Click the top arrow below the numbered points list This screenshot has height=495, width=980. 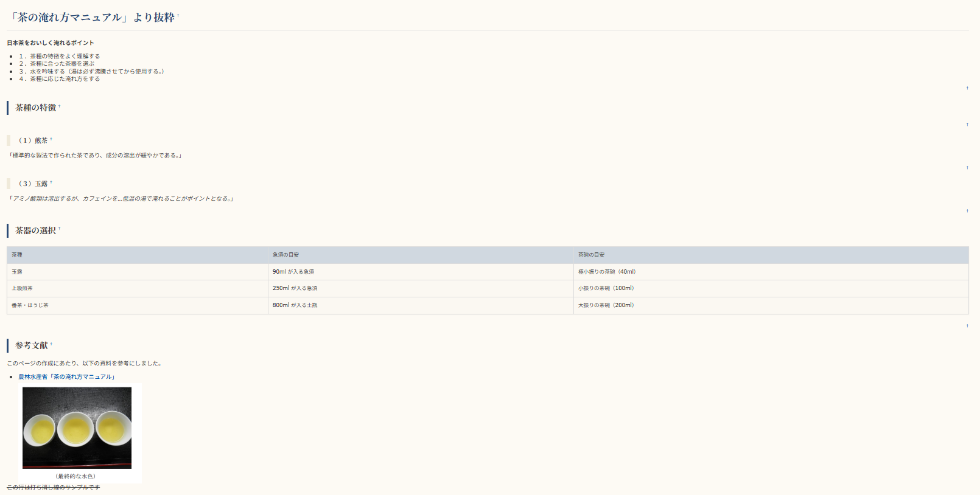[x=967, y=88]
